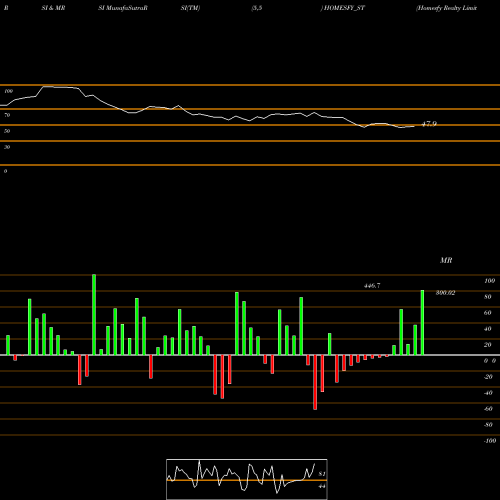Click the MR panel title label

click(x=446, y=260)
